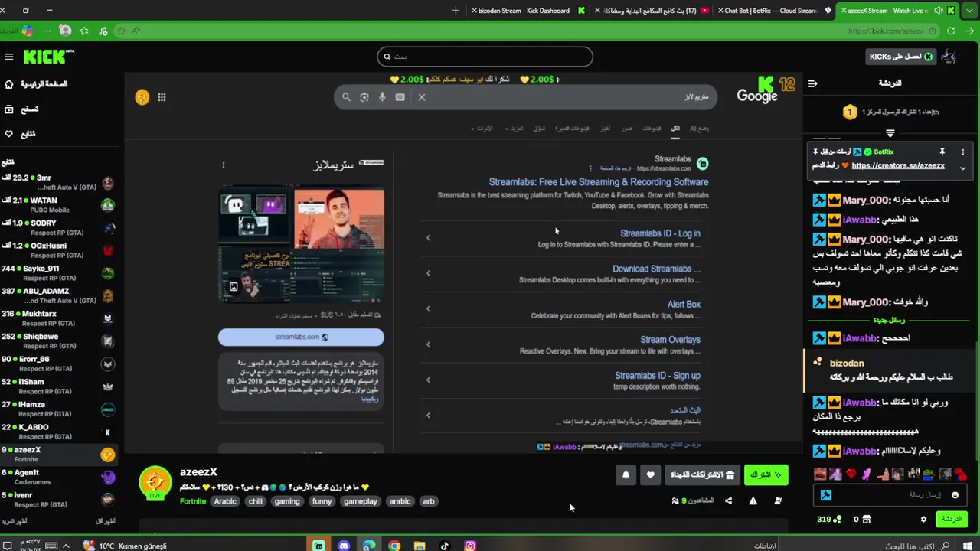
Task: Click the share stream icon
Action: (x=728, y=501)
